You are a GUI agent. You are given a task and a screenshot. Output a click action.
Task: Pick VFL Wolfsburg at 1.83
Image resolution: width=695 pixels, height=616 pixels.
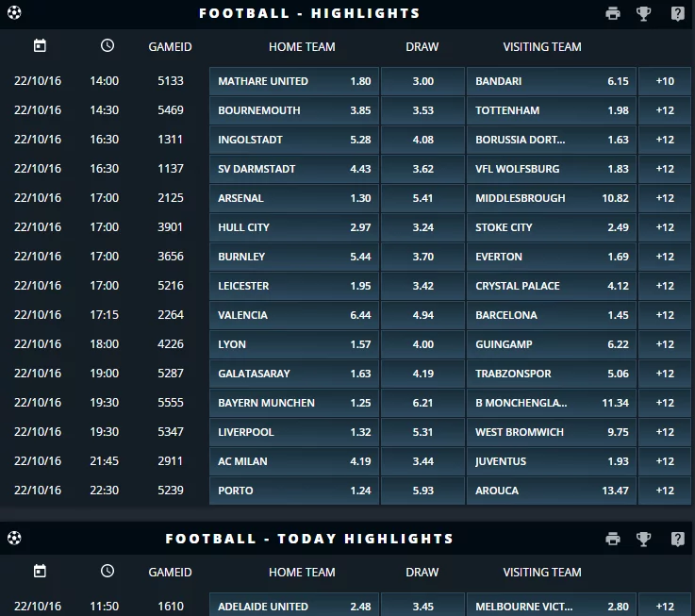point(552,169)
